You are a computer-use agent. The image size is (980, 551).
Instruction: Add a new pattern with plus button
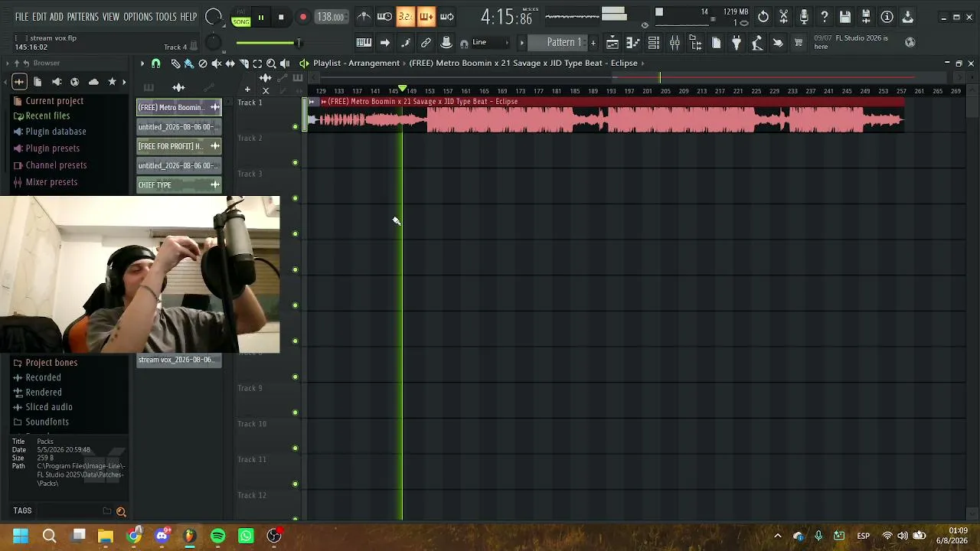pos(593,43)
